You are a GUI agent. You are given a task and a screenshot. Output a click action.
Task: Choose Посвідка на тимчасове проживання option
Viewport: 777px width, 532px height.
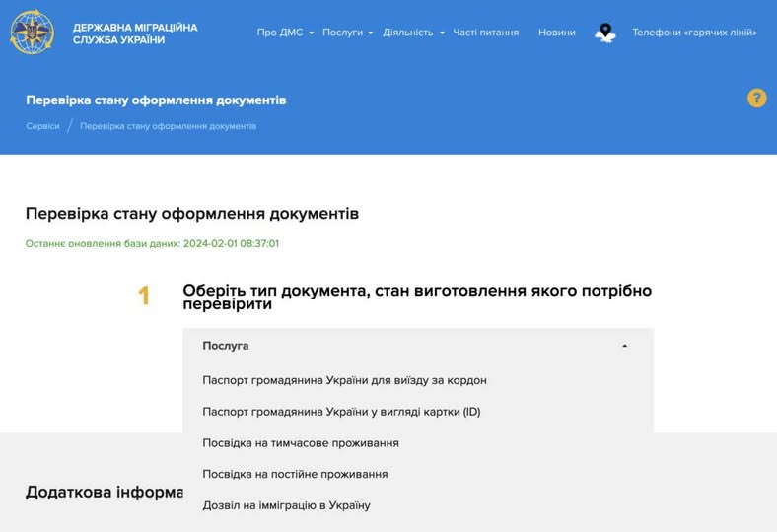[x=301, y=443]
